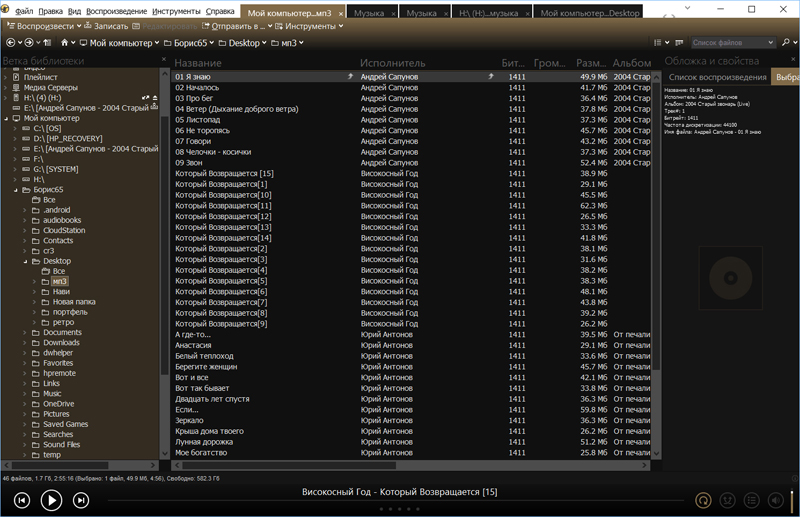The image size is (800, 517).
Task: Expand the C:\ [OS] drive node
Action: coord(15,129)
